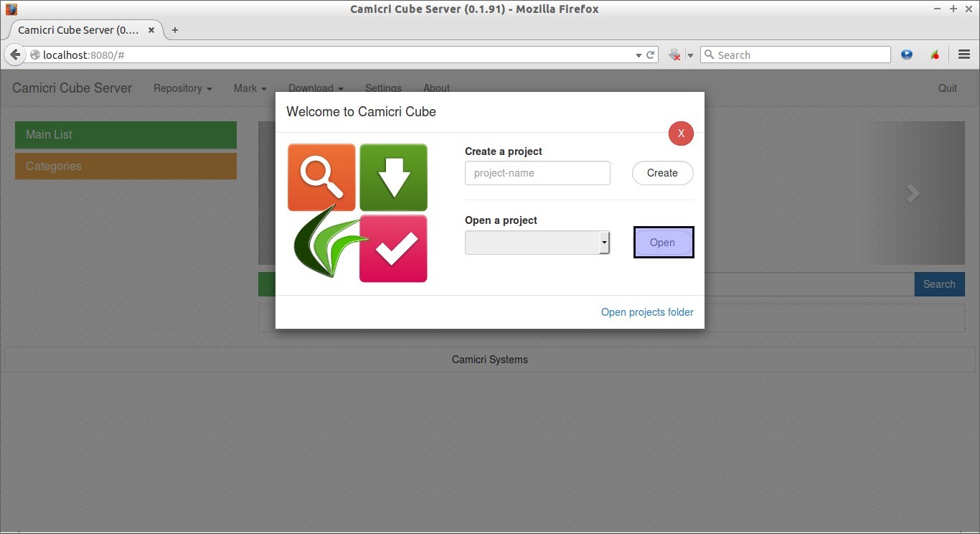The image size is (980, 534).
Task: Open the Settings page
Action: [x=383, y=88]
